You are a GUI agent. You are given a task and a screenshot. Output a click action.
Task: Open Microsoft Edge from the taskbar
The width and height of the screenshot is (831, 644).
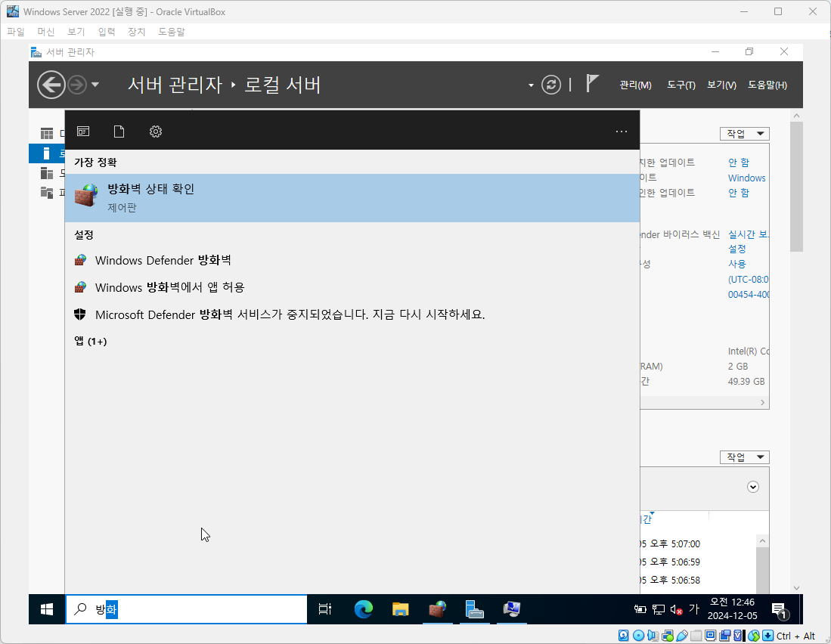pyautogui.click(x=363, y=609)
